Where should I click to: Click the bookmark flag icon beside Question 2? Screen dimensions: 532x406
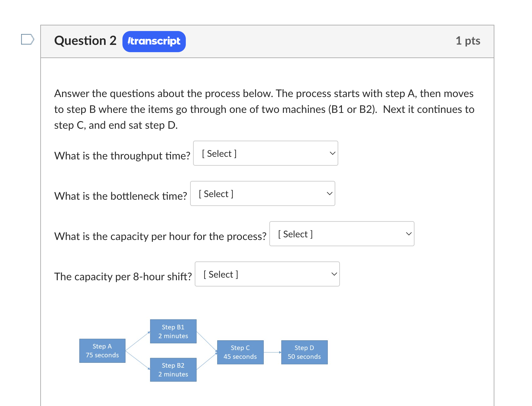(x=27, y=40)
